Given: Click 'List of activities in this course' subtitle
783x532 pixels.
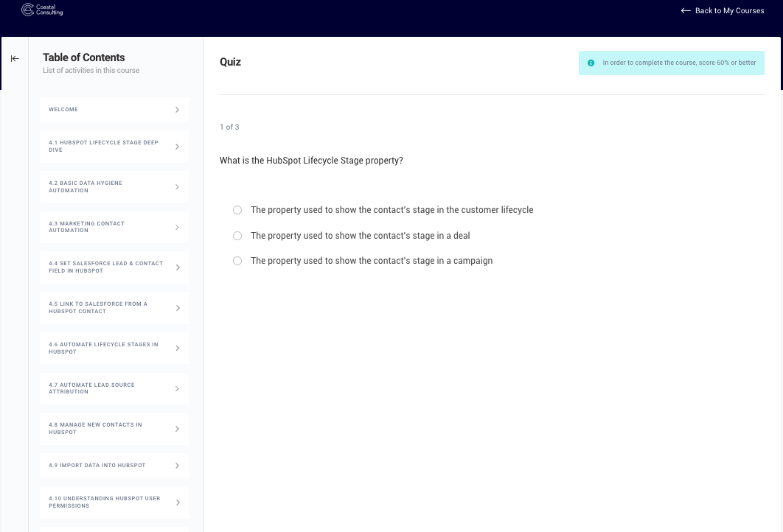Looking at the screenshot, I should (91, 70).
